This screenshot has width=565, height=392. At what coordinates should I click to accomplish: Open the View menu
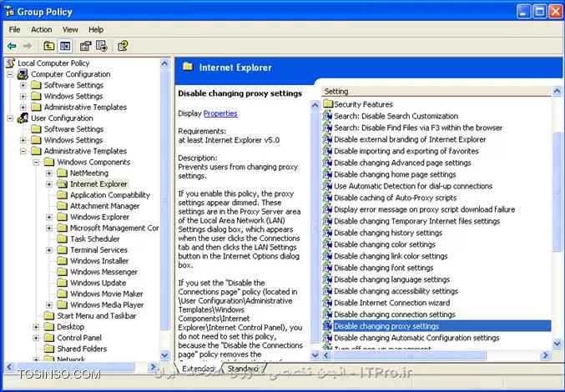(x=70, y=29)
